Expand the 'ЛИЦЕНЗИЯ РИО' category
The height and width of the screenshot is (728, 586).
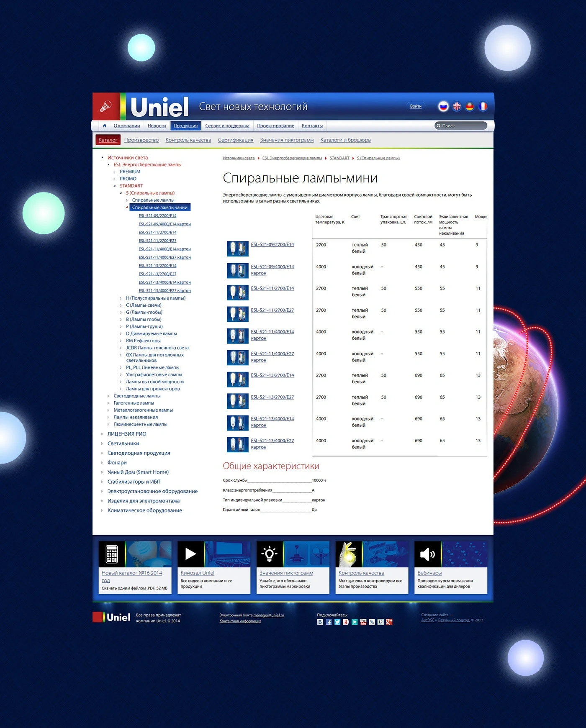(x=102, y=434)
